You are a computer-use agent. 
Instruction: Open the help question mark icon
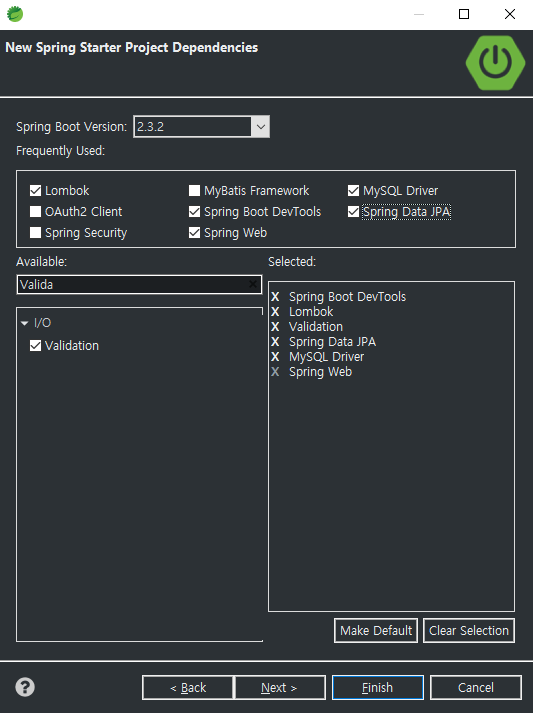[x=25, y=687]
